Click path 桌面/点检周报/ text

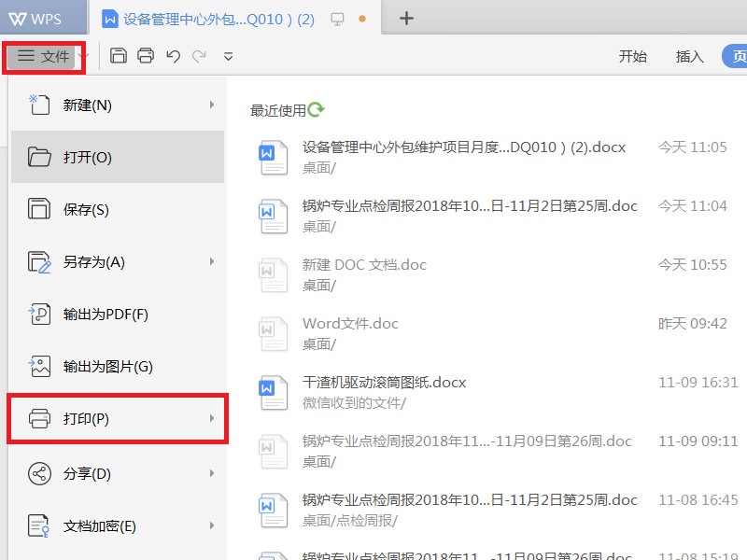tap(349, 521)
